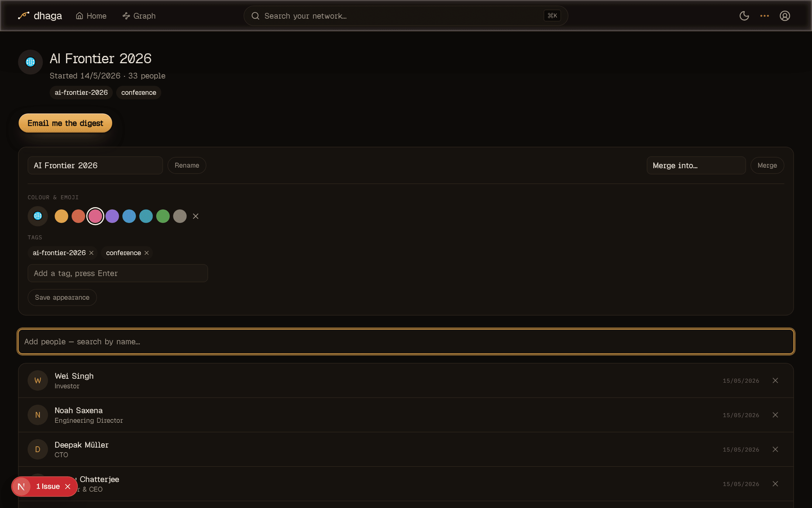
Task: Remove Chatterjee from the list
Action: click(x=775, y=484)
